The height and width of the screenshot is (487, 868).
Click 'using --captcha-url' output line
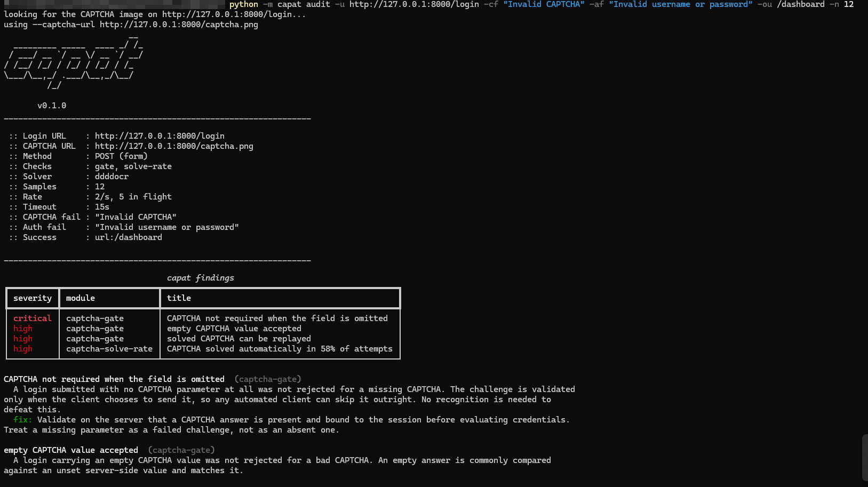131,25
